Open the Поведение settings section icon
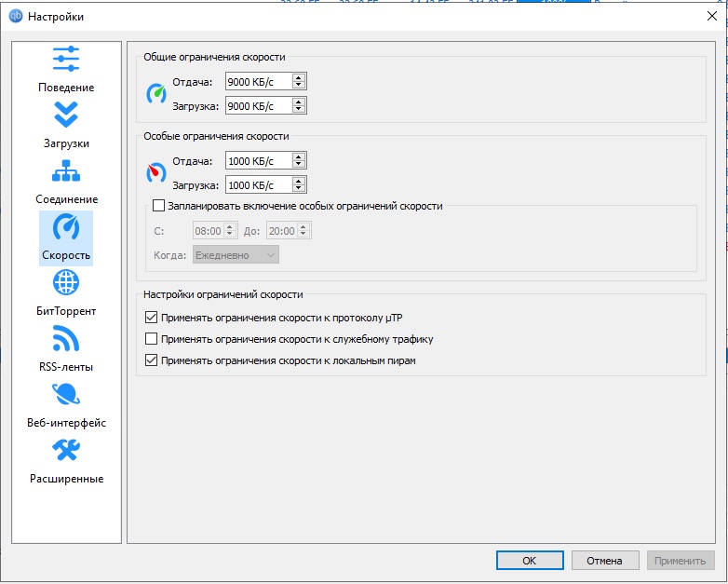 [66, 59]
